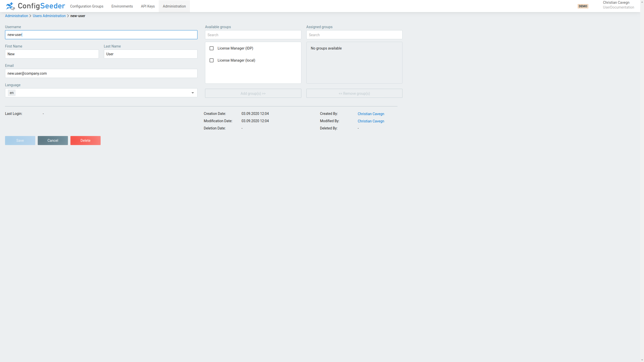This screenshot has height=362, width=644.
Task: Click into the Email input field
Action: (x=101, y=73)
